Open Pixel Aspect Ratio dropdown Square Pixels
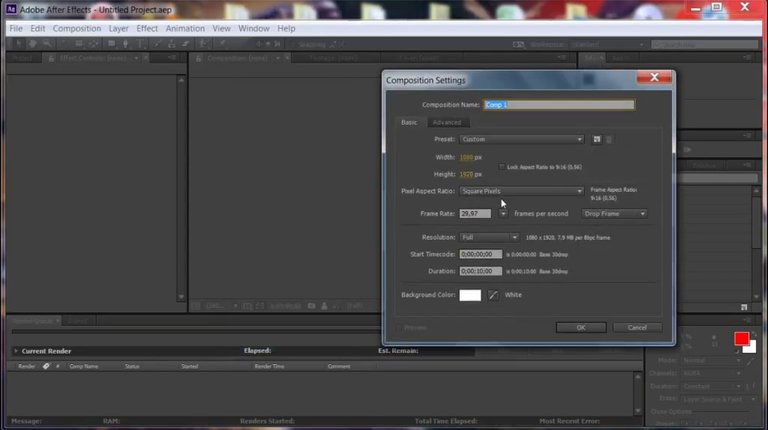This screenshot has width=768, height=430. (x=522, y=191)
